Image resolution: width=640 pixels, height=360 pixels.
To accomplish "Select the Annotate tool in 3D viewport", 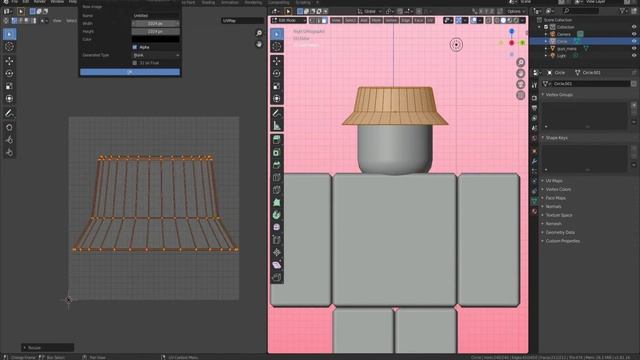I will (277, 113).
